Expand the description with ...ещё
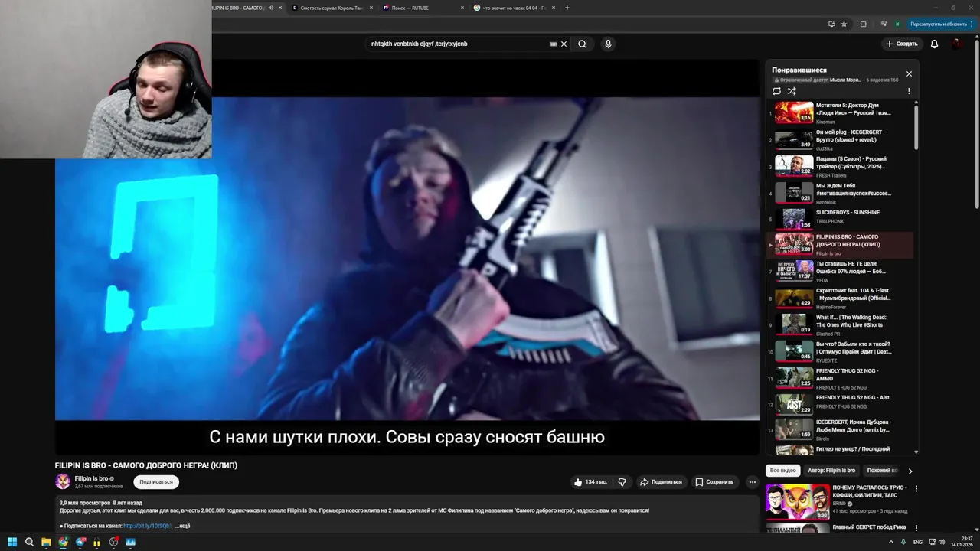The image size is (980, 551). [182, 526]
